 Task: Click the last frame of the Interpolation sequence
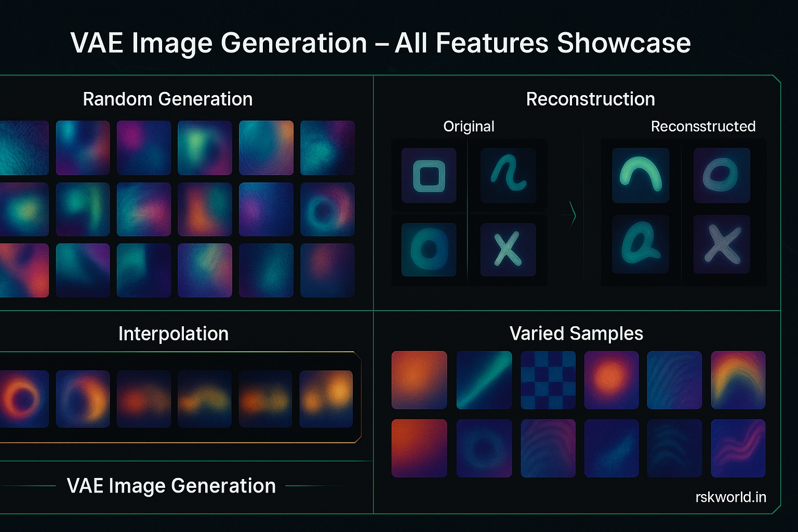pyautogui.click(x=326, y=398)
